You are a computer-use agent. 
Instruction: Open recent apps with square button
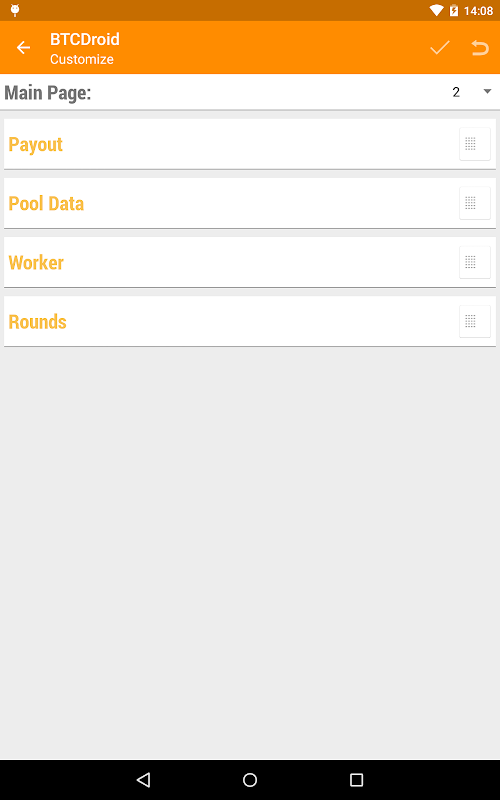point(356,780)
